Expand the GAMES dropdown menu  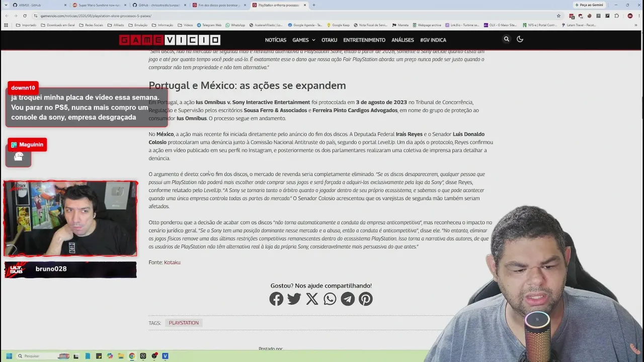[304, 40]
